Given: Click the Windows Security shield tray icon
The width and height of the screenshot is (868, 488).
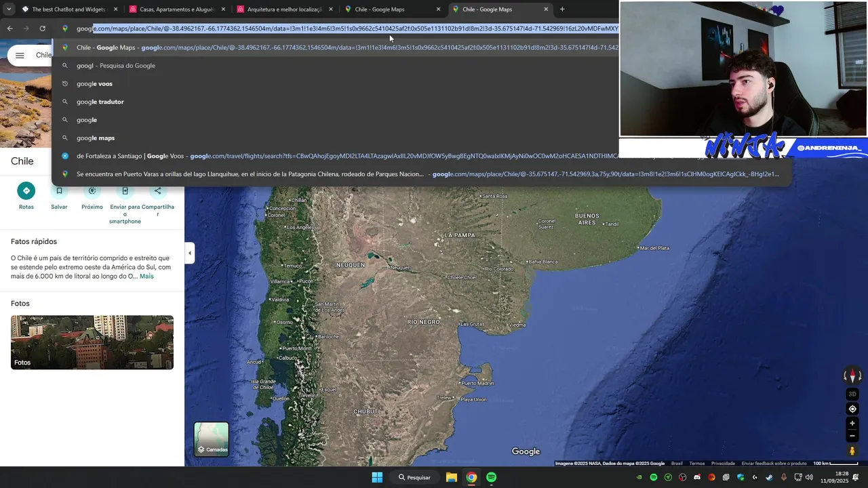Looking at the screenshot, I should (x=741, y=477).
